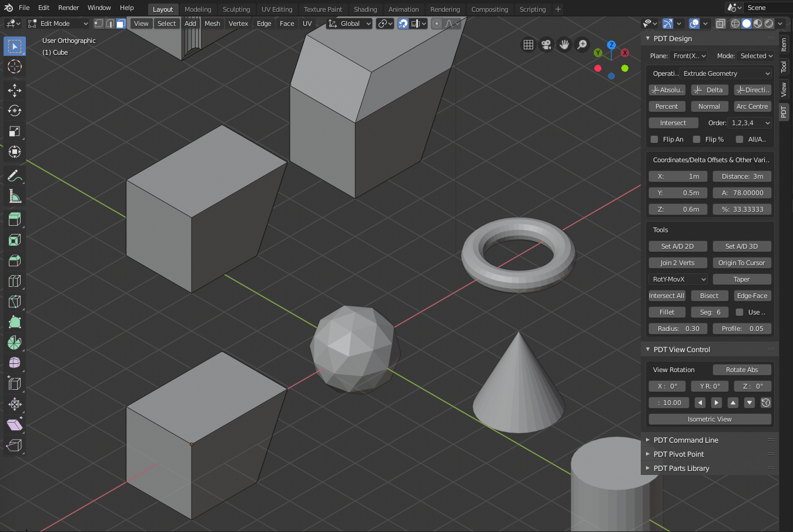
Task: Select the Move tool in the toolbar
Action: point(15,90)
